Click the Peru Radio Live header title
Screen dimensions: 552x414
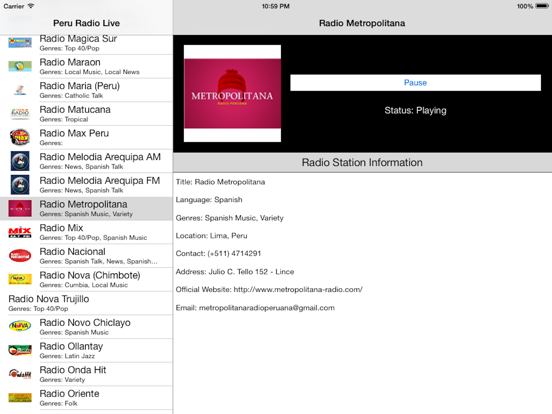click(x=87, y=23)
